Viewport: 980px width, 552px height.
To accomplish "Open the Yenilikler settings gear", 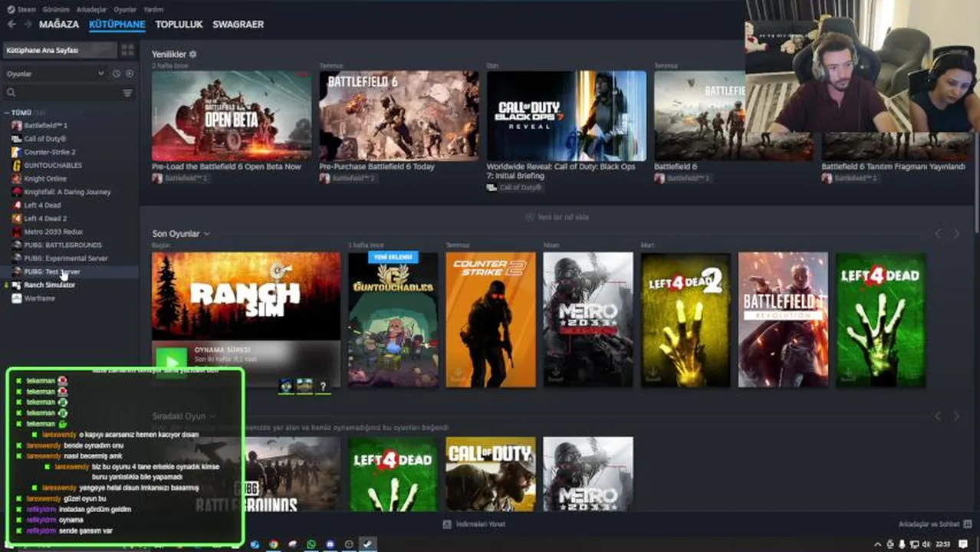I will click(193, 54).
